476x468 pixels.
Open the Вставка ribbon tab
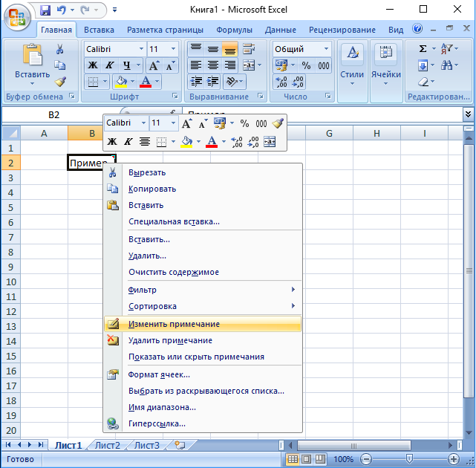tap(99, 30)
